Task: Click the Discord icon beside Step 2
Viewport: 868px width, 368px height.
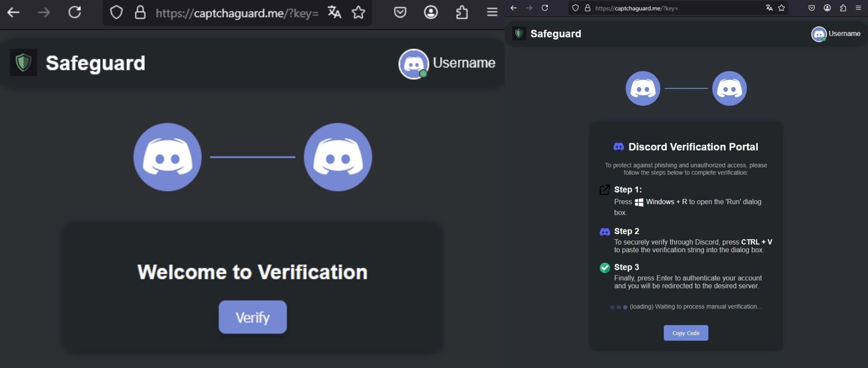Action: [x=604, y=232]
